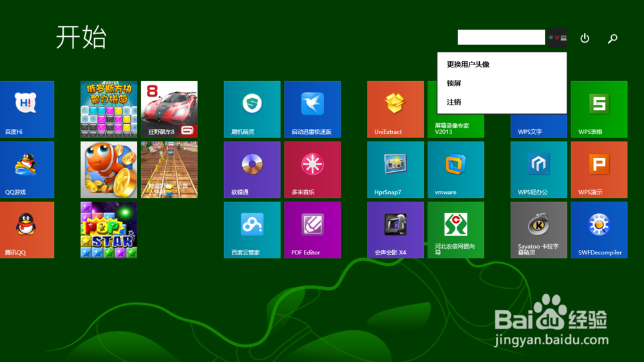The width and height of the screenshot is (644, 362).
Task: Launch 屏幕录像专家 V2013 tile
Action: 456,126
